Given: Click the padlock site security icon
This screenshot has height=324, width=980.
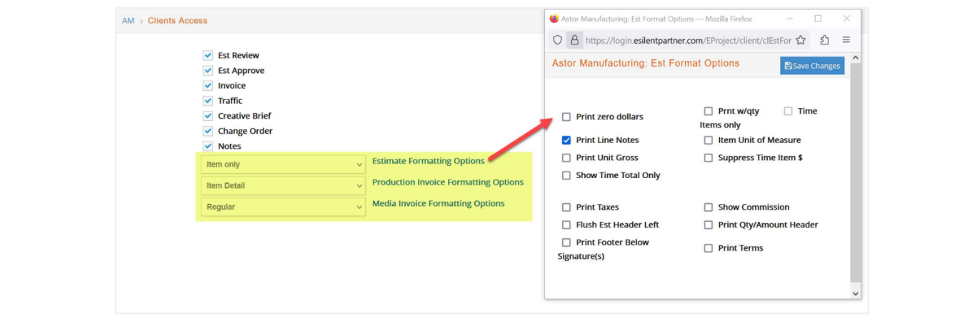Looking at the screenshot, I should pos(574,40).
